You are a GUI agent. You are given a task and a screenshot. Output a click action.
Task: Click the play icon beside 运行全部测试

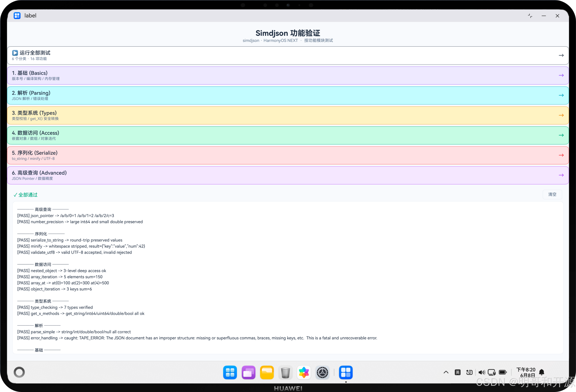[x=15, y=53]
